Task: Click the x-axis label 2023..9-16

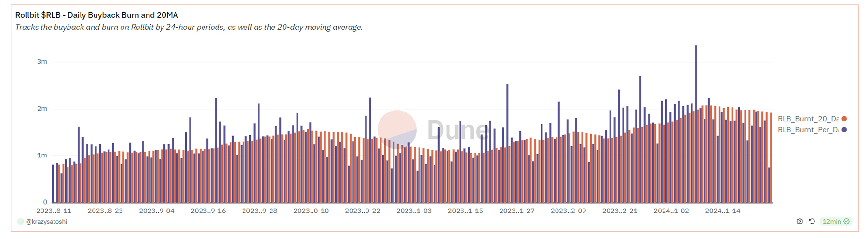Action: 208,211
